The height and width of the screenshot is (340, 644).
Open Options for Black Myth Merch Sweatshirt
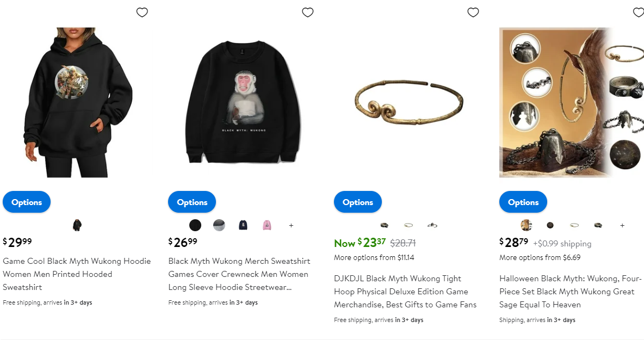coord(192,202)
